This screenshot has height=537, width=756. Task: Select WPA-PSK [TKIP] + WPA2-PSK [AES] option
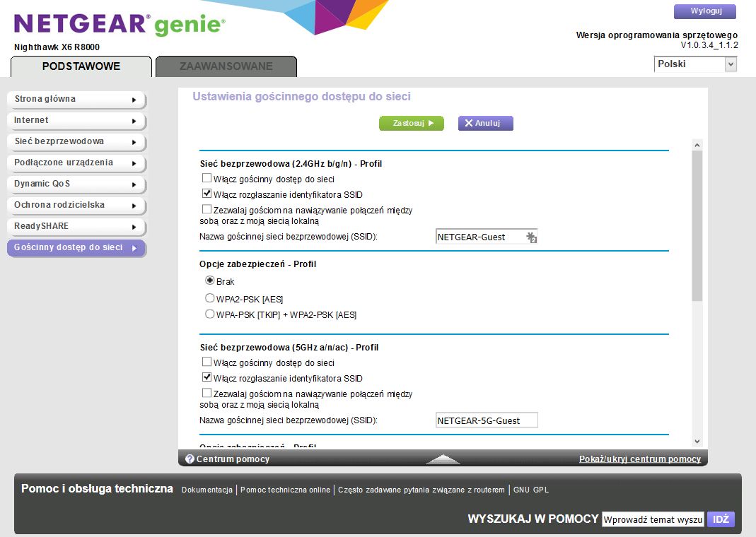(210, 314)
